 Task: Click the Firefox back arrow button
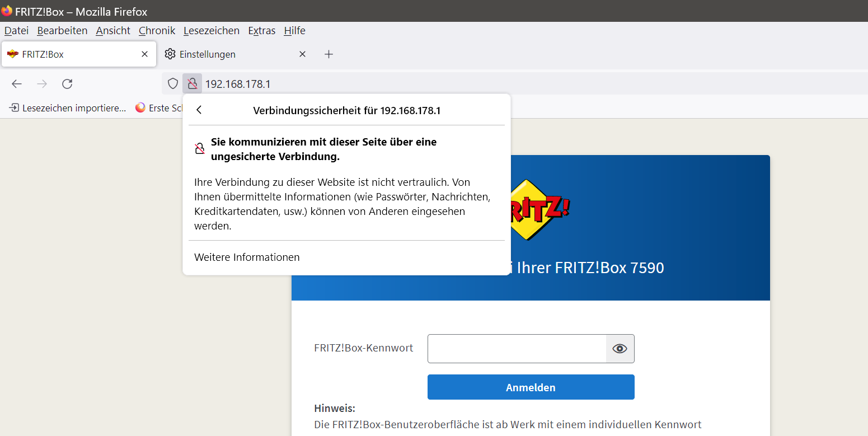[x=17, y=84]
